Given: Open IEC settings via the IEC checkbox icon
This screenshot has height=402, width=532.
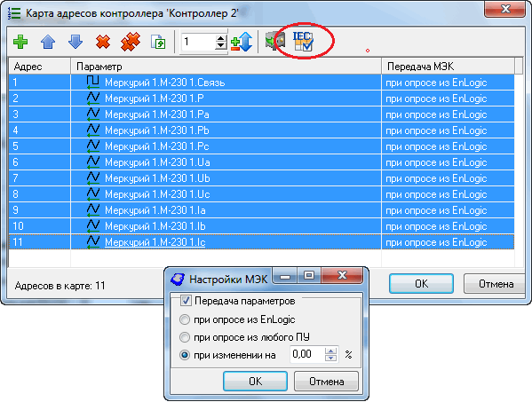Looking at the screenshot, I should coord(303,42).
